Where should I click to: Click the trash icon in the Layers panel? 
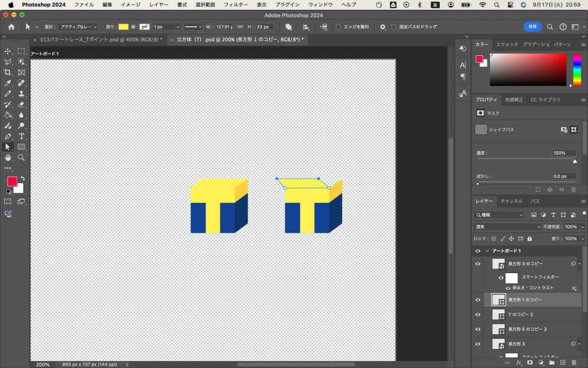[574, 363]
